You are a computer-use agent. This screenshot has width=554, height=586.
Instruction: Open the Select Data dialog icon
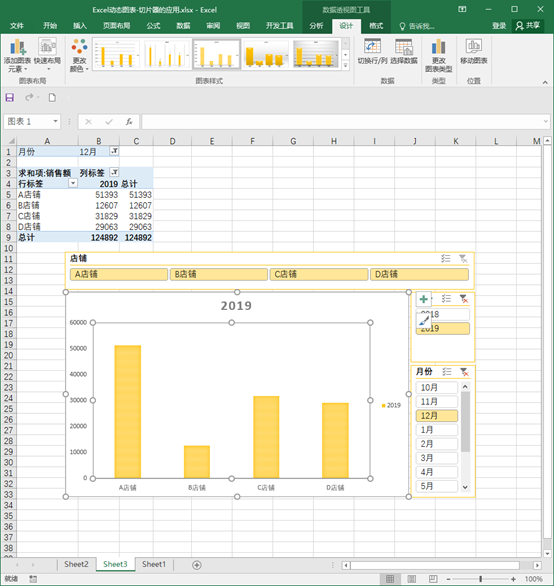pyautogui.click(x=404, y=51)
